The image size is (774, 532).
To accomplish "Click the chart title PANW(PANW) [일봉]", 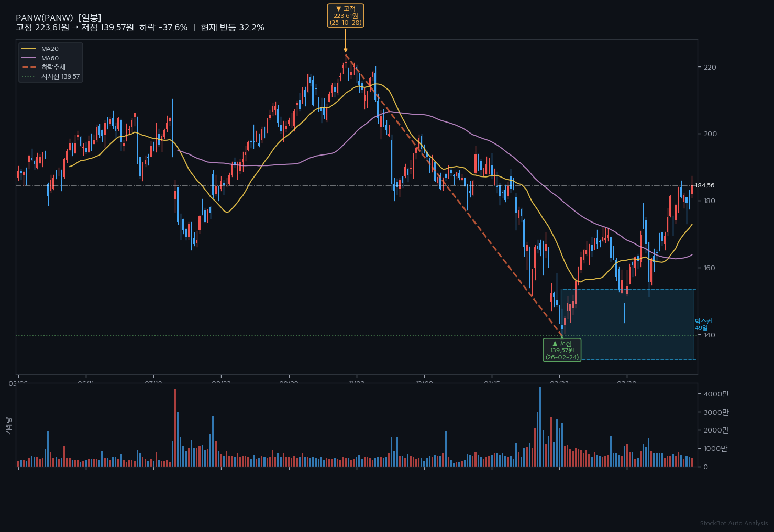I will [x=59, y=18].
